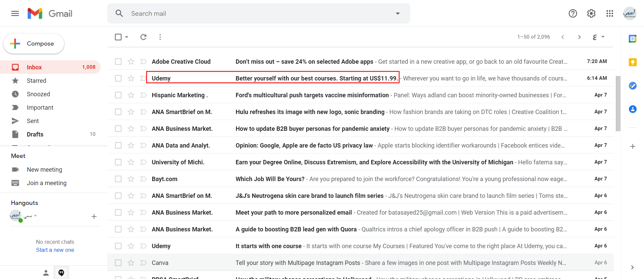The image size is (644, 279).
Task: Check the Udemy email checkbox at 6:14 AM
Action: point(118,78)
